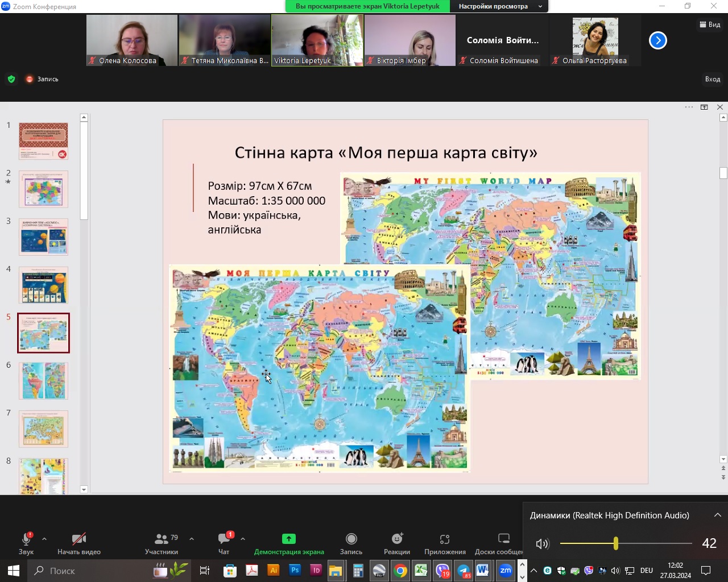This screenshot has height=582, width=728.
Task: Click the Record (Запись) toolbar icon
Action: [351, 543]
